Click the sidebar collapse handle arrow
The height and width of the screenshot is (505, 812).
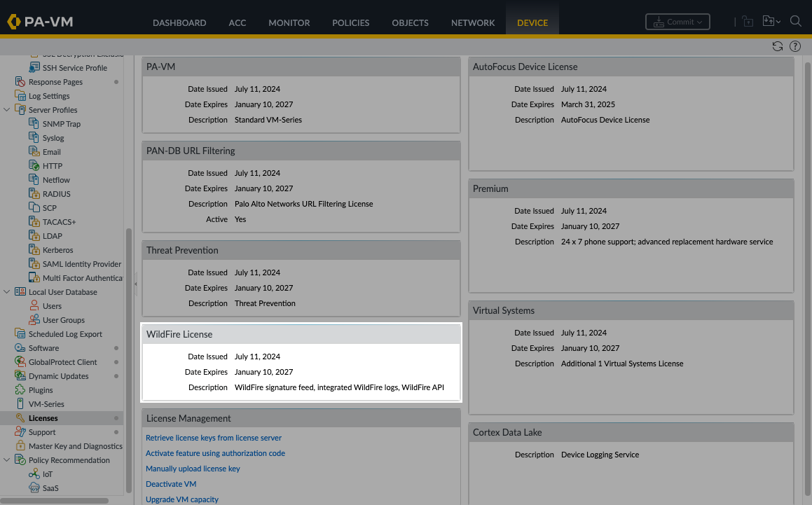[136, 284]
